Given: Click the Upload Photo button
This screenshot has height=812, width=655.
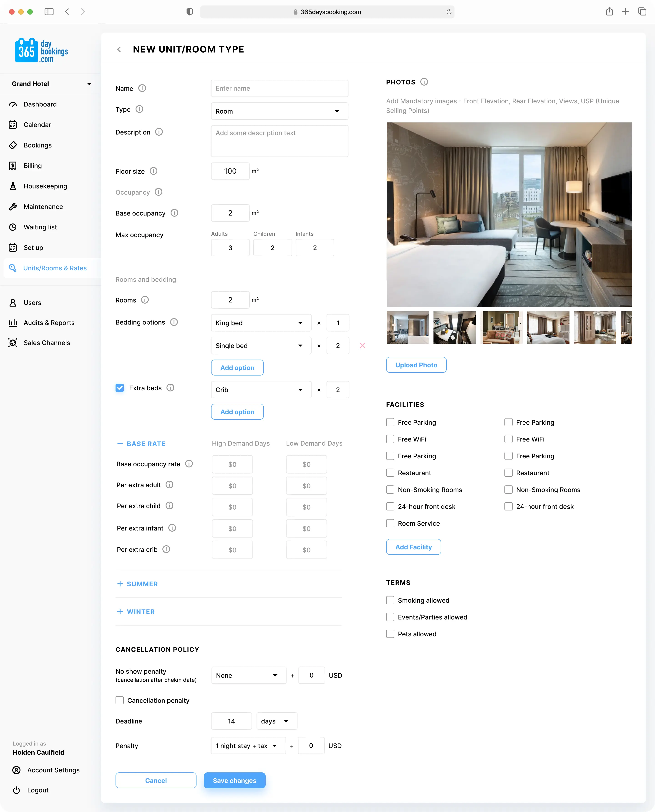Looking at the screenshot, I should pos(416,365).
